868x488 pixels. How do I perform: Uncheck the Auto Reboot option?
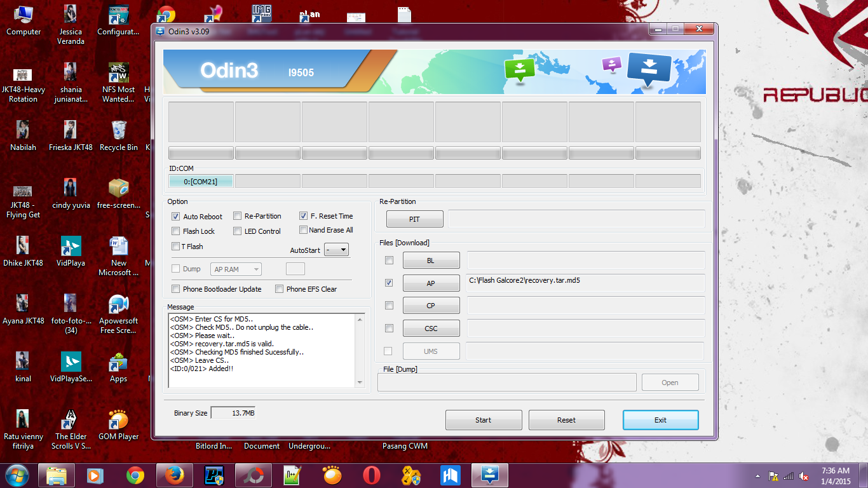pos(176,217)
